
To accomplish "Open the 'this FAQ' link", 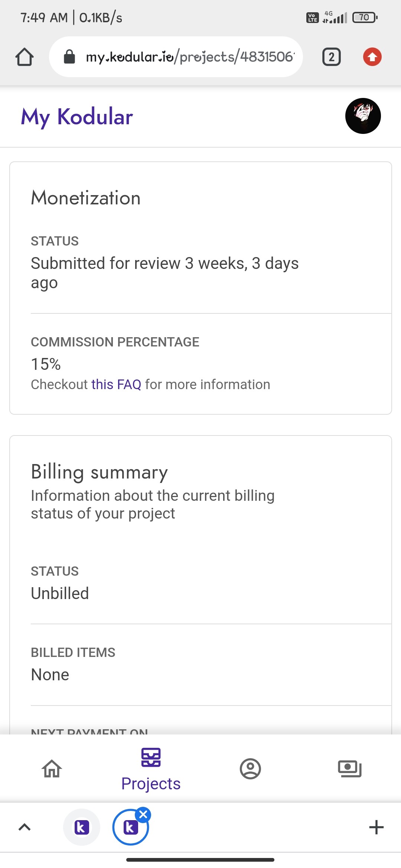I will click(116, 385).
